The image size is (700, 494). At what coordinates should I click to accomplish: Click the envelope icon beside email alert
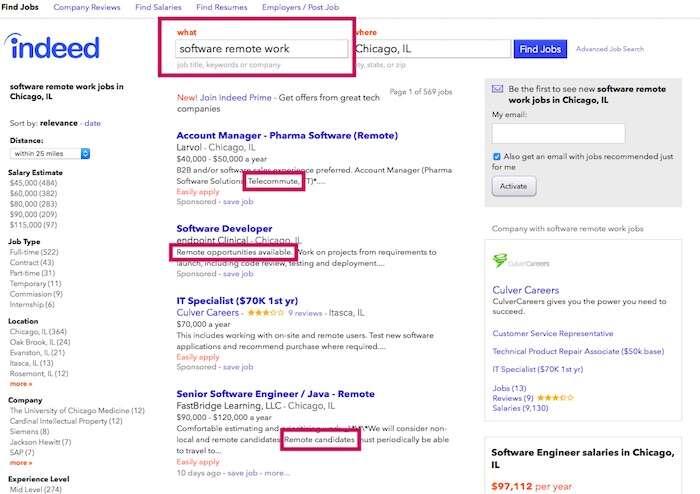[497, 89]
